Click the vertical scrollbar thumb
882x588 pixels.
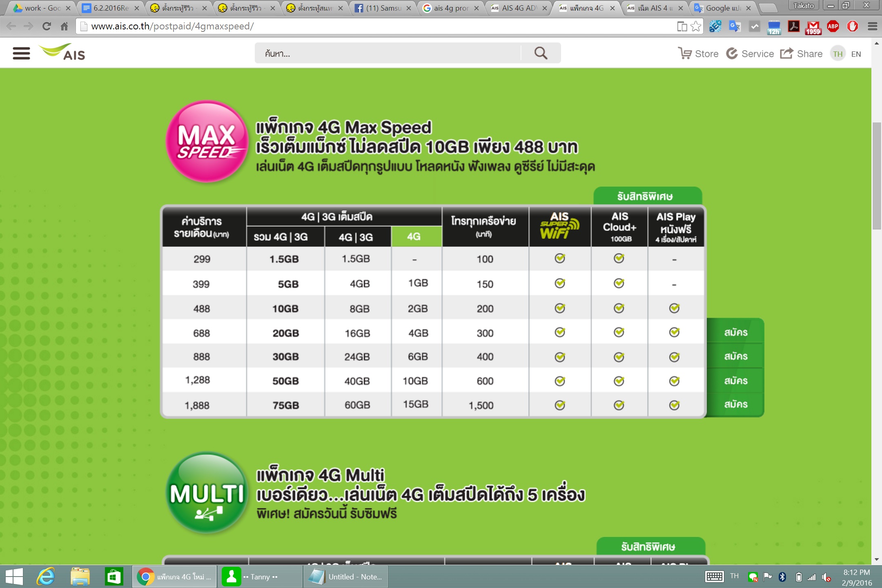coord(876,176)
